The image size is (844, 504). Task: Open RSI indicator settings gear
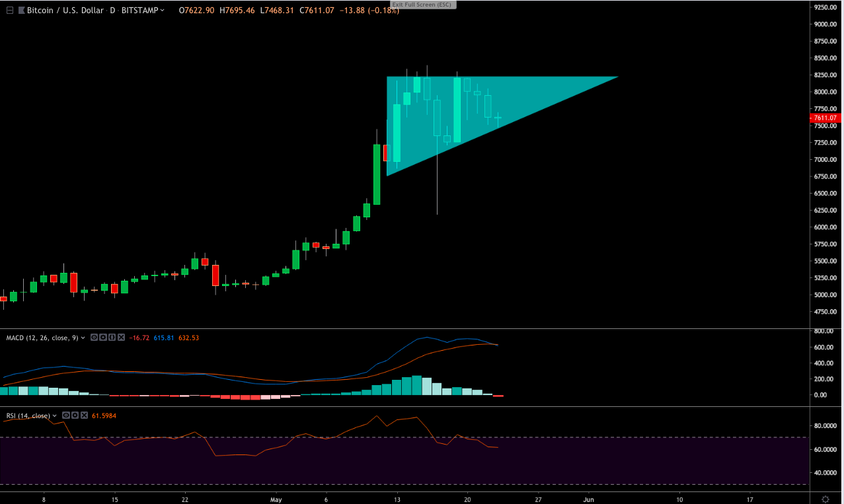[x=75, y=415]
